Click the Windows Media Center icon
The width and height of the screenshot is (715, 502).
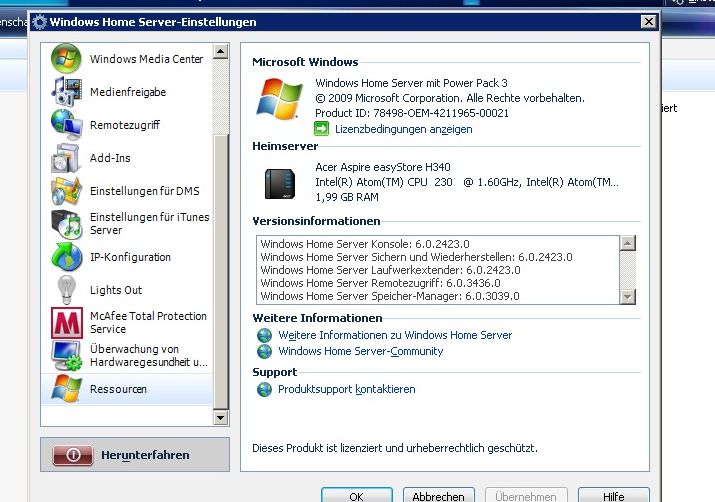click(66, 58)
